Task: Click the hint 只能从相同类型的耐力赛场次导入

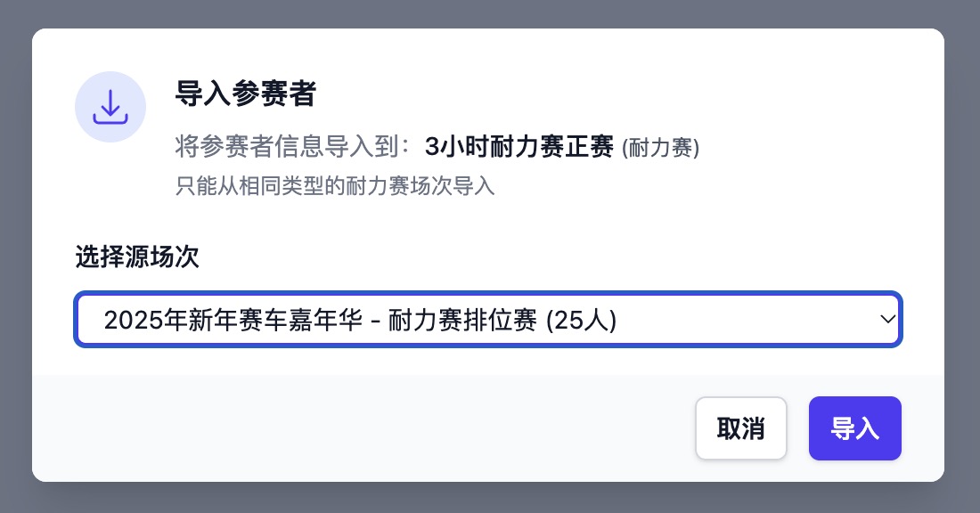Action: [x=335, y=186]
